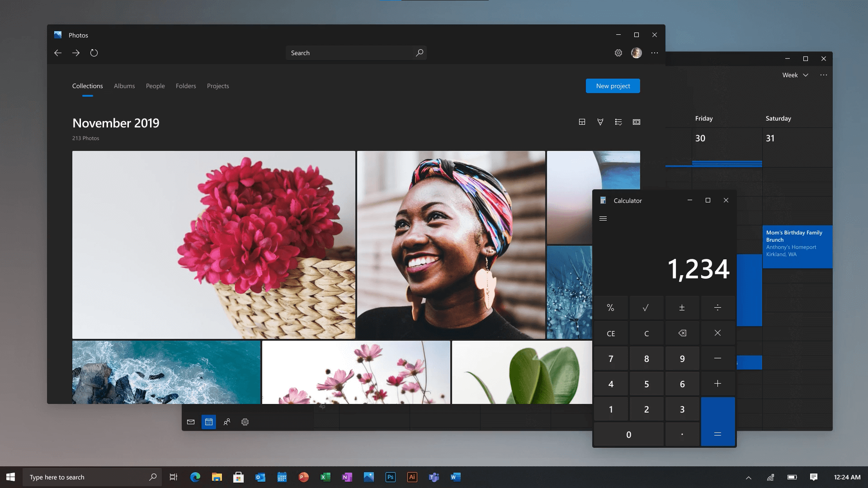Open the Calculator navigation menu
The image size is (868, 488).
click(603, 218)
